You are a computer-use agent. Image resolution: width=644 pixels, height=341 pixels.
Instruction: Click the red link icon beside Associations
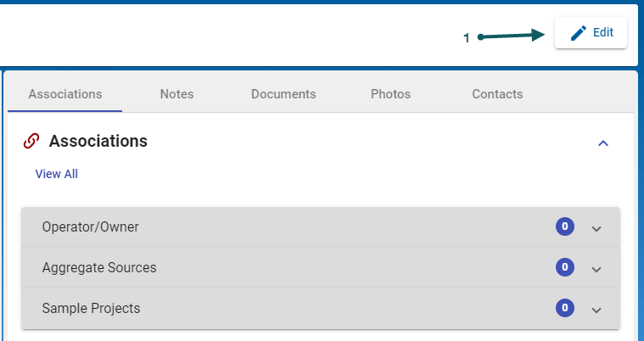(31, 141)
